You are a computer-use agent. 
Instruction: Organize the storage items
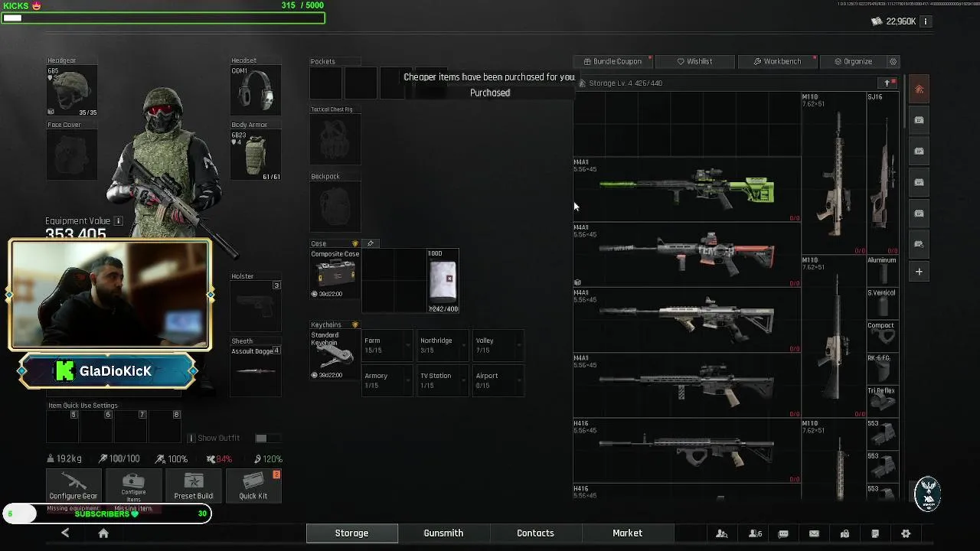click(x=853, y=61)
